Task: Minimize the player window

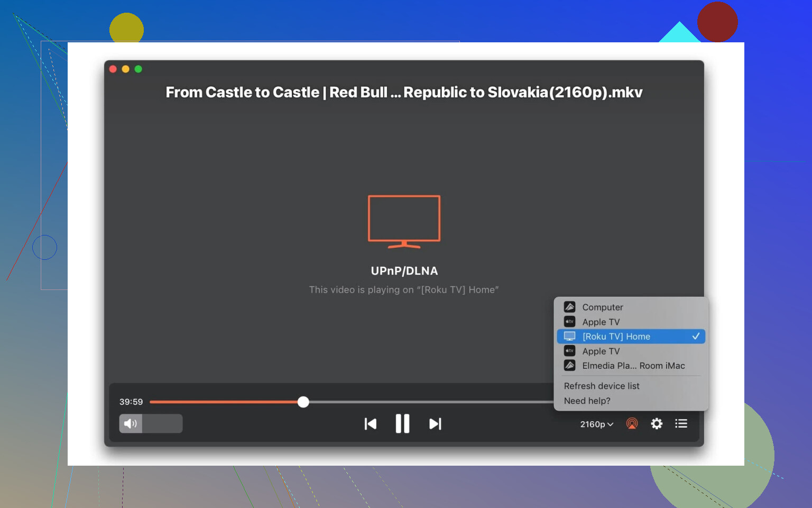Action: (x=125, y=69)
